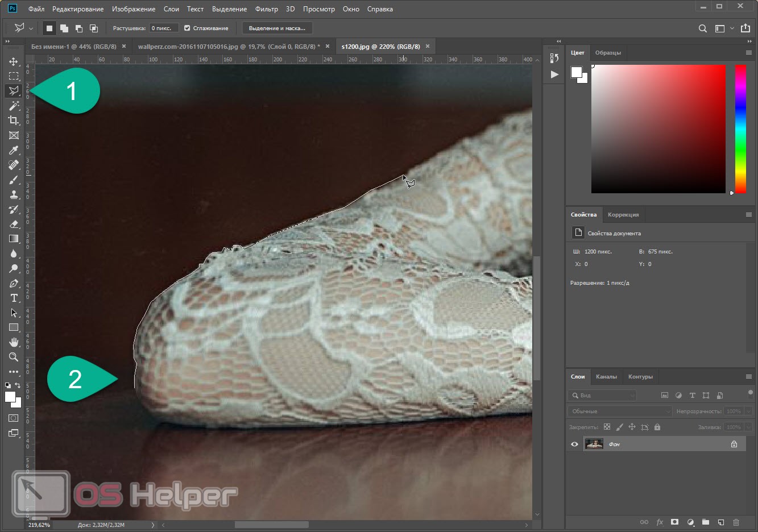Open layer filter Вид dropdown
Image resolution: width=758 pixels, height=532 pixels.
click(603, 395)
